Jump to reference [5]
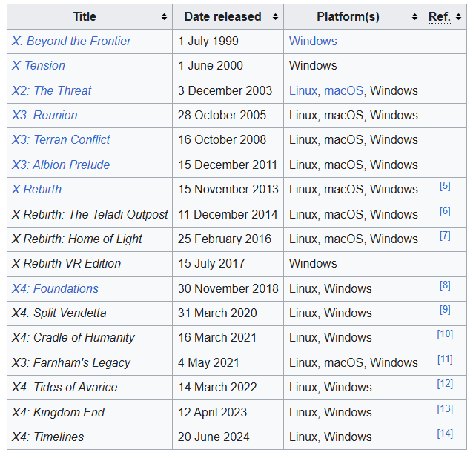Viewport: 476px width, 458px height. coord(445,186)
